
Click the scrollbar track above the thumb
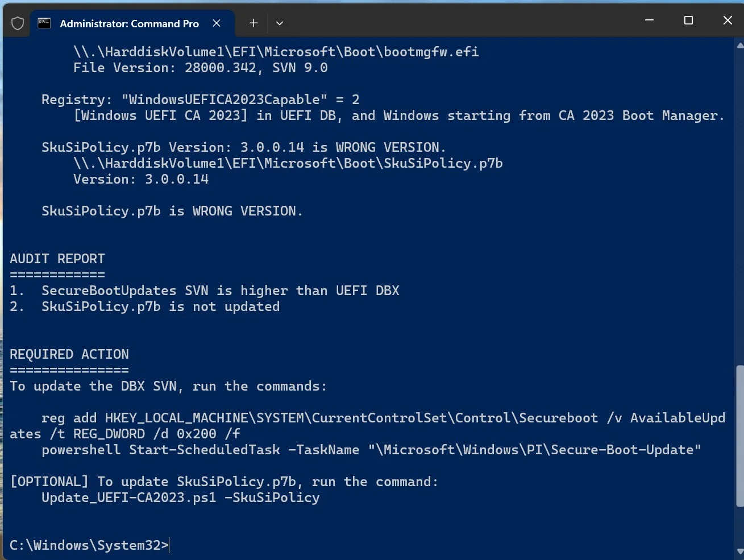pos(739,208)
